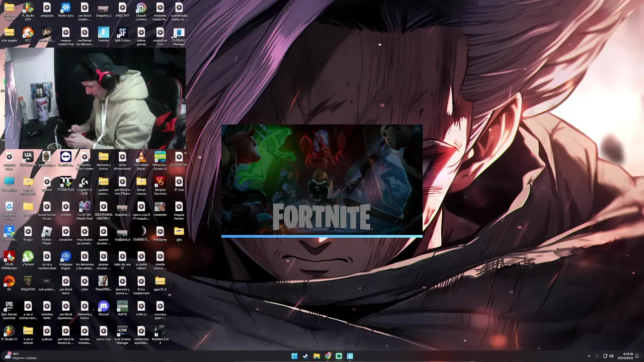
Task: Launch Discord from the desktop
Action: pyautogui.click(x=104, y=309)
